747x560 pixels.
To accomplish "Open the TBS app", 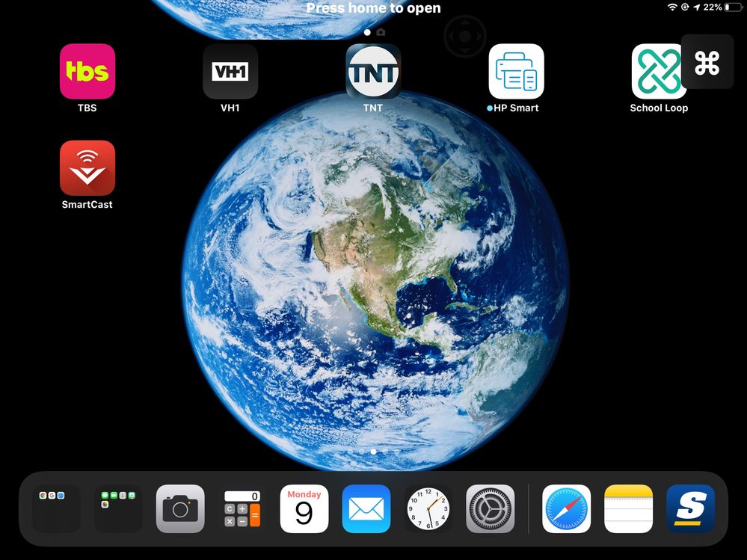I will point(87,71).
